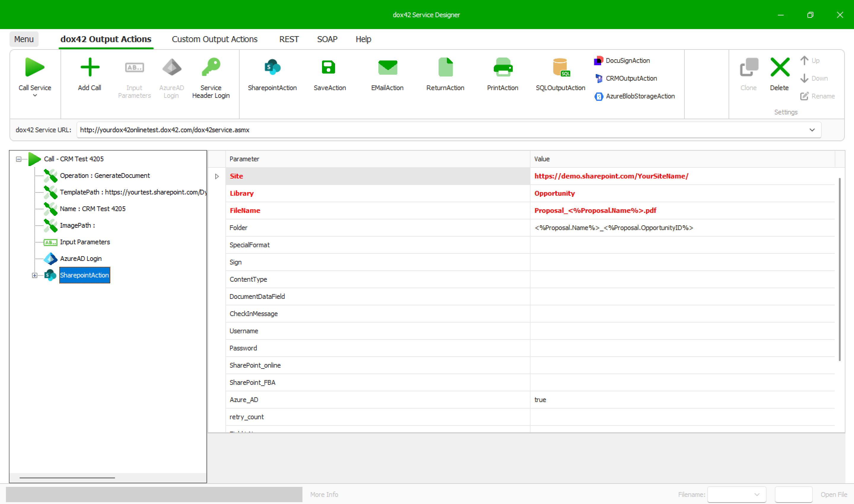This screenshot has height=504, width=854.
Task: Add a PrintAction output
Action: click(502, 75)
